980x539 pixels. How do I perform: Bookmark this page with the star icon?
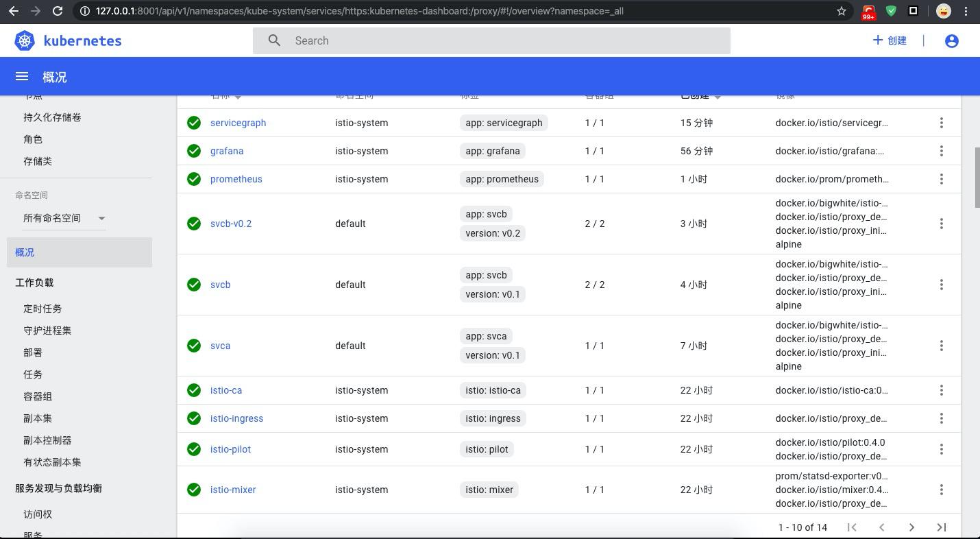tap(842, 11)
